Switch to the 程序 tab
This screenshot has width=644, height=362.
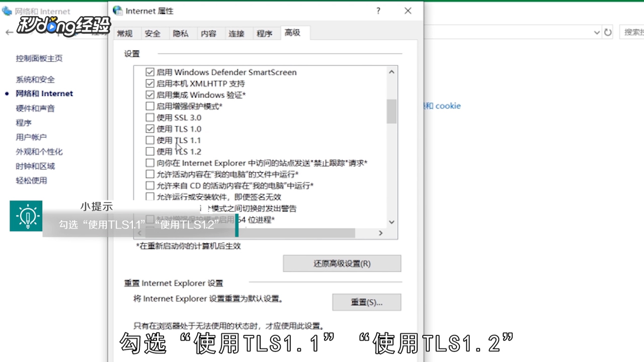265,33
